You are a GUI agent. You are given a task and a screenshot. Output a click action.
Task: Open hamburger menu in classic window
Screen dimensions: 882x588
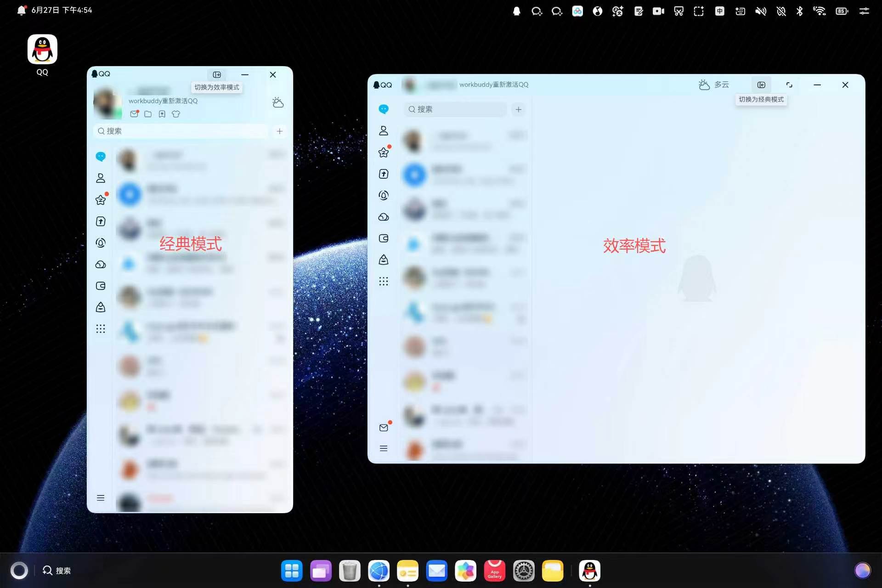101,498
